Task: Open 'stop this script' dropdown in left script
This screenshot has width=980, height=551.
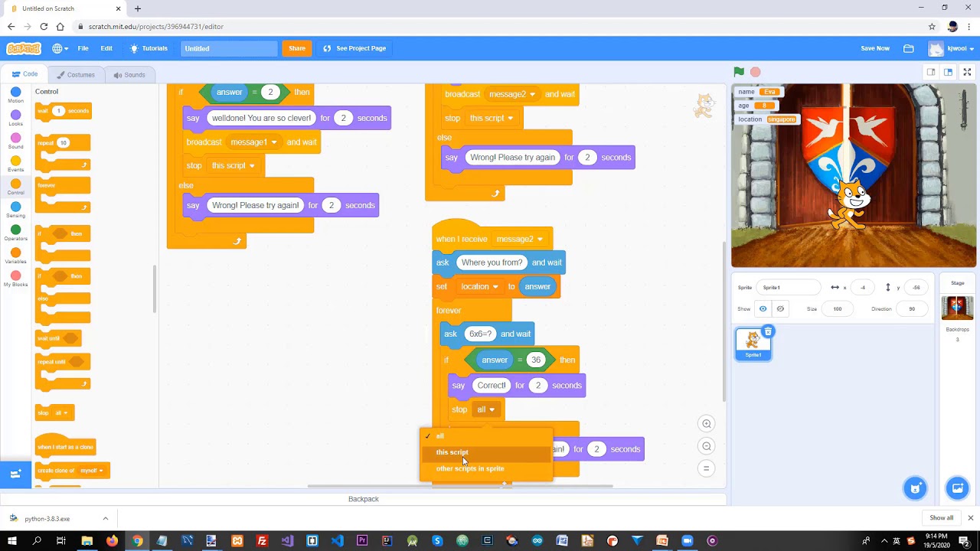Action: tap(252, 166)
